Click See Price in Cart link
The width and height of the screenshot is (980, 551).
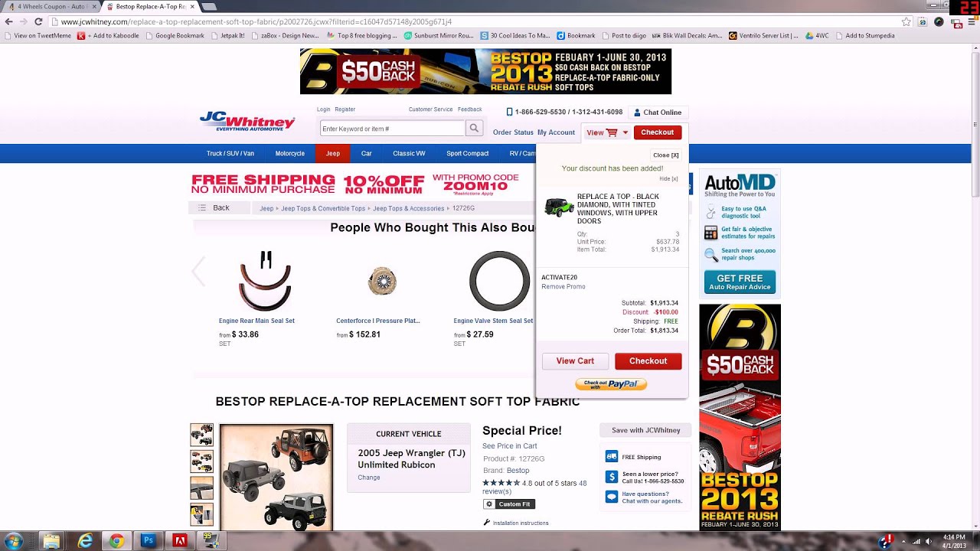tap(510, 446)
